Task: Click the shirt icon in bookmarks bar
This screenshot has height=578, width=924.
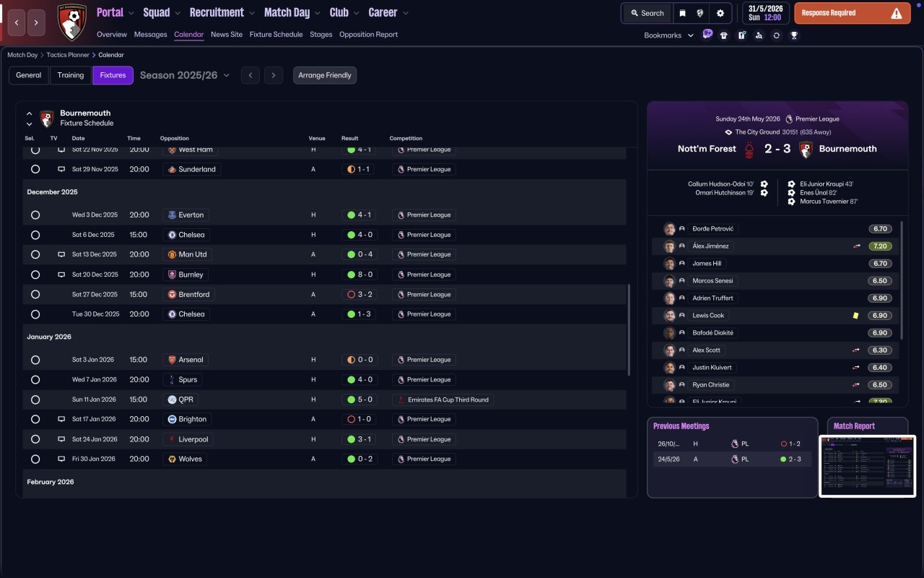Action: click(724, 35)
